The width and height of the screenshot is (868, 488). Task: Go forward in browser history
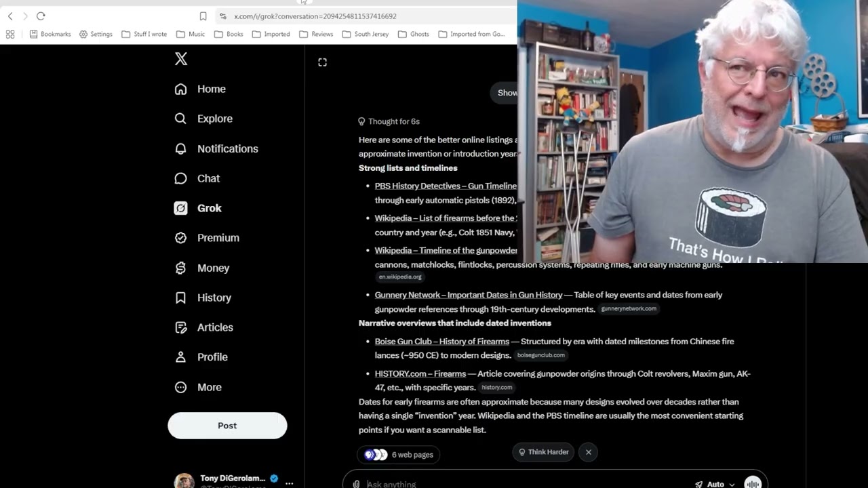(x=25, y=16)
